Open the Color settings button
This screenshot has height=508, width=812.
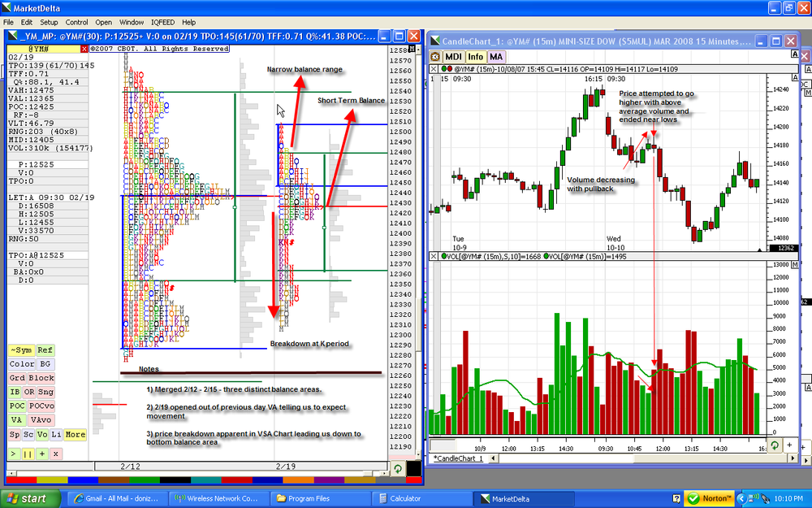[22, 364]
